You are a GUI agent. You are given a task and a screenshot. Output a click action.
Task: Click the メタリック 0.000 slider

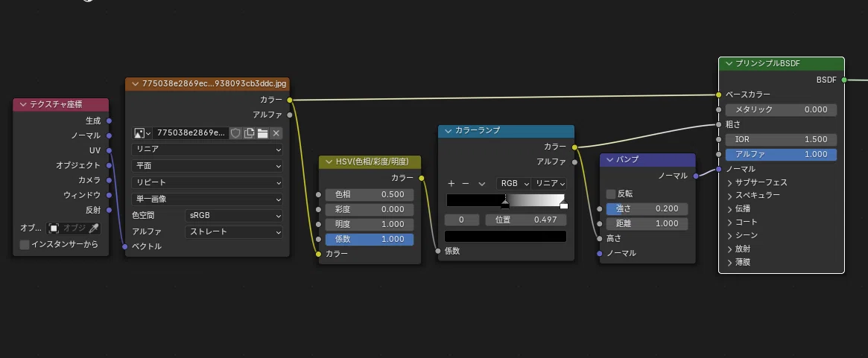(781, 109)
